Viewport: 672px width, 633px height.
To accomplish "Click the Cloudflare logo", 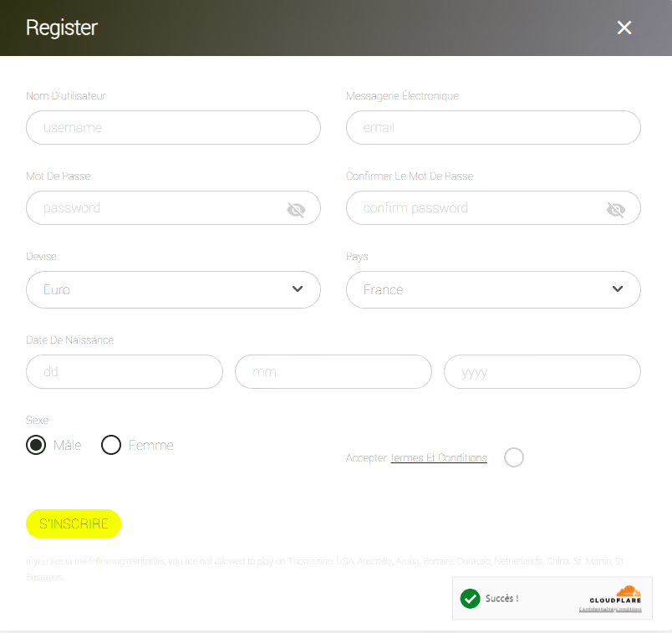I will pyautogui.click(x=615, y=595).
